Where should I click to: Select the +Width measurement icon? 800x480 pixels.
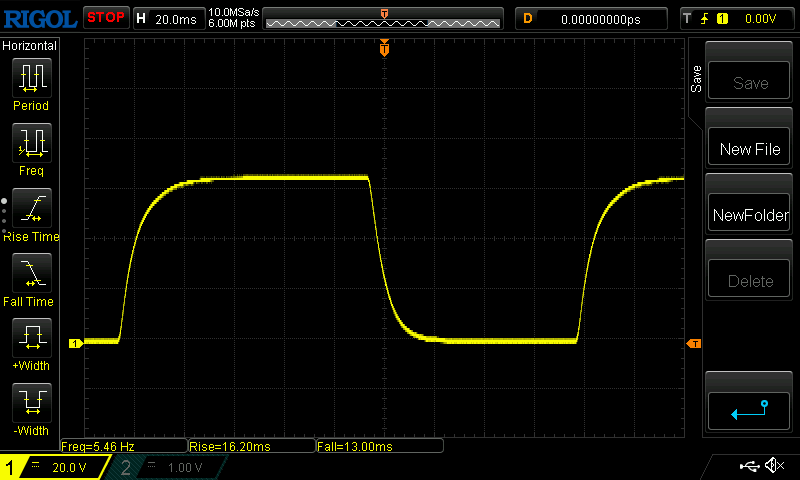click(x=32, y=338)
